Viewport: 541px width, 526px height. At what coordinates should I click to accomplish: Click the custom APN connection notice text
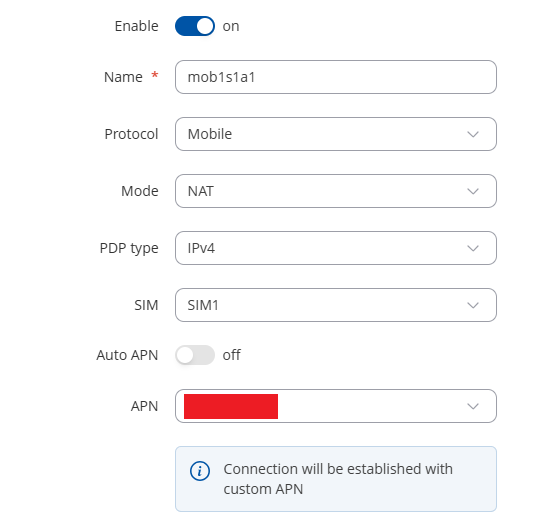338,479
